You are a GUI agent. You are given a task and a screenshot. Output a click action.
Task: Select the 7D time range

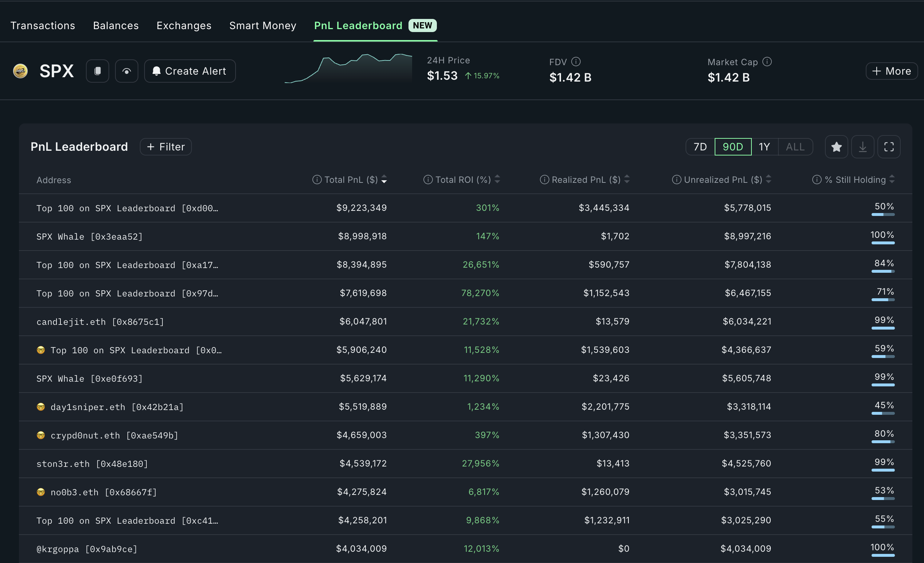tap(700, 147)
